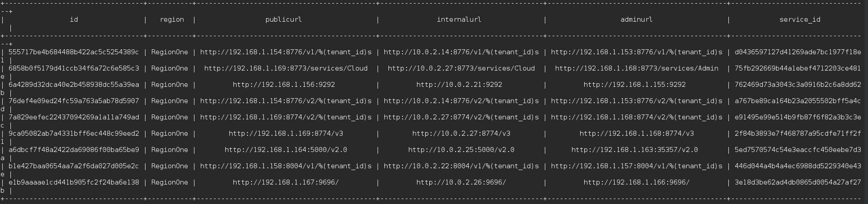Click the adminurl column header
Viewport: 868px width, 204px height.
636,19
